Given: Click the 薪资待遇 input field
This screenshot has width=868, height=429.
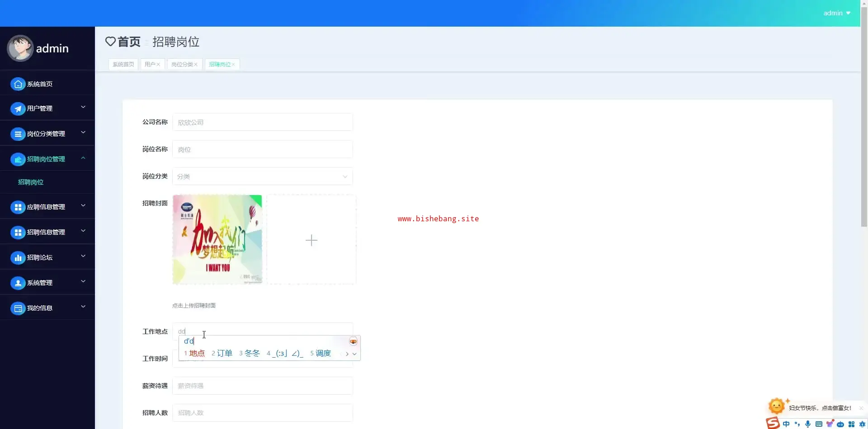Looking at the screenshot, I should (262, 386).
